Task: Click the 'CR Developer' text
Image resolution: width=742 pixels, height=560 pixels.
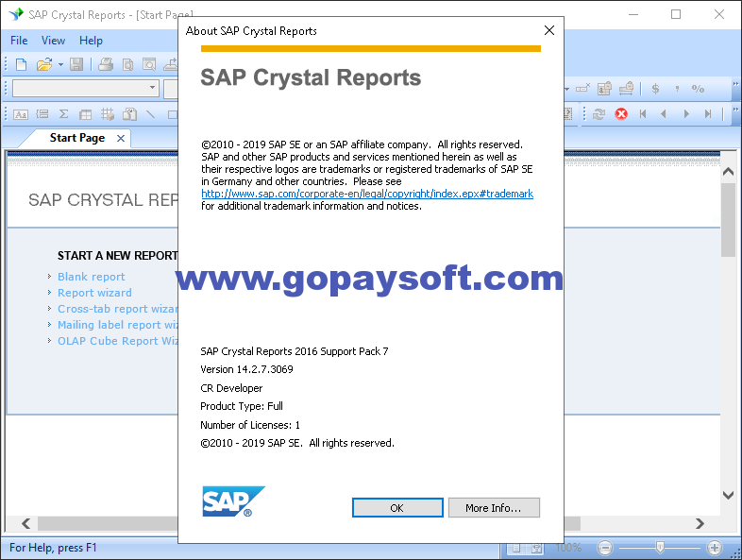Action: [x=231, y=388]
